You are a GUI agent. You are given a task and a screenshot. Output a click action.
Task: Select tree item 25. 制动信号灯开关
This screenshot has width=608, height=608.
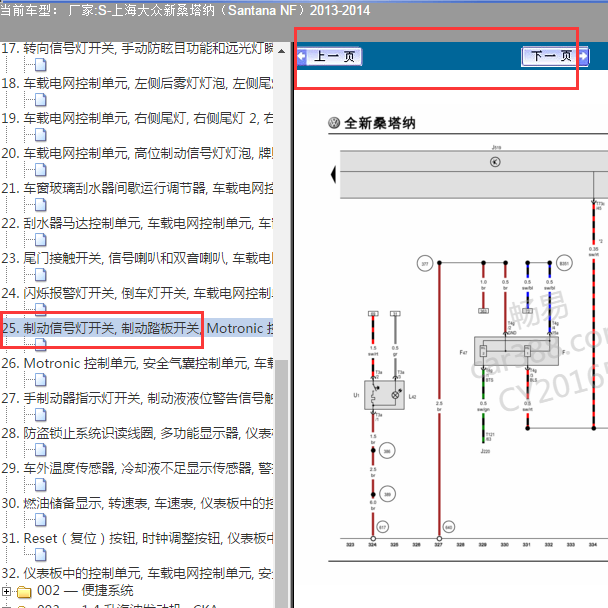tap(137, 328)
